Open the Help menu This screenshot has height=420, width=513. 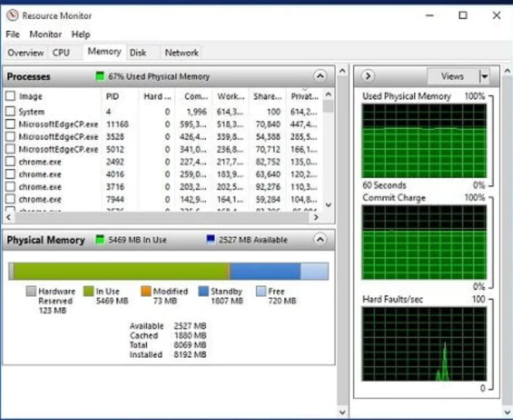[x=81, y=34]
